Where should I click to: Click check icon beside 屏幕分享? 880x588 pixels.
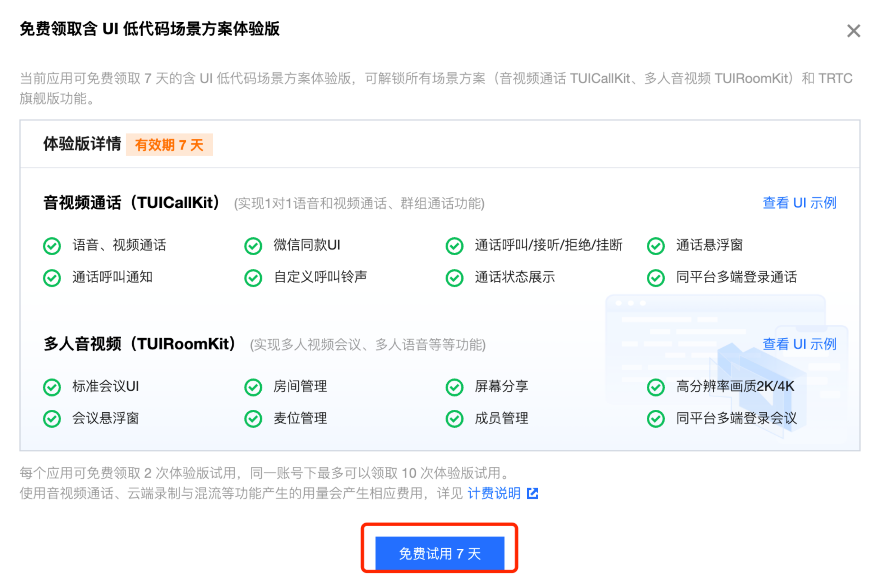pos(455,387)
